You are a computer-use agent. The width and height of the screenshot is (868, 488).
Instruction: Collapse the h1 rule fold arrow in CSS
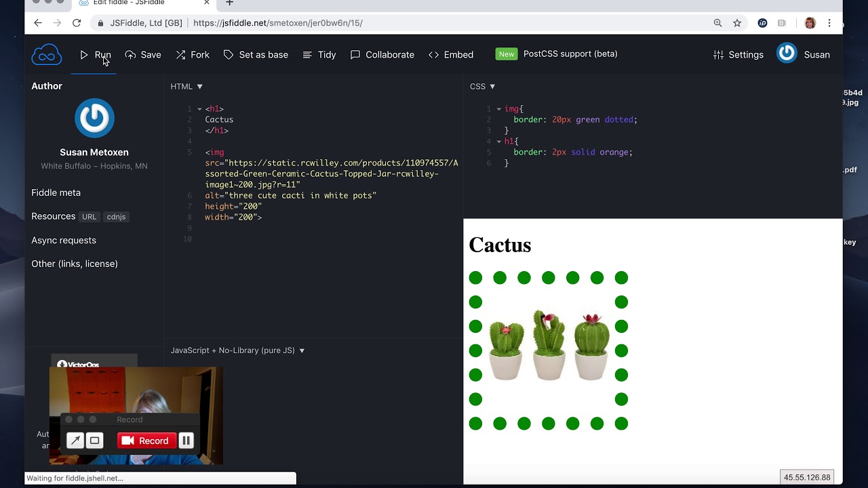coord(498,142)
